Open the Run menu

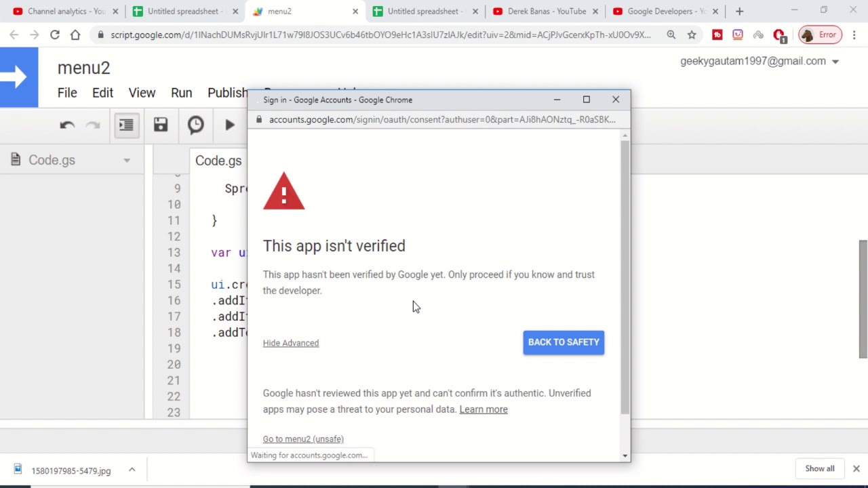[181, 93]
